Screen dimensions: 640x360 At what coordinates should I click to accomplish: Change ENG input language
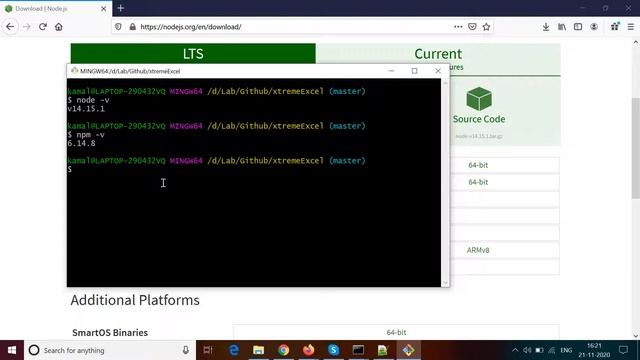click(x=566, y=350)
